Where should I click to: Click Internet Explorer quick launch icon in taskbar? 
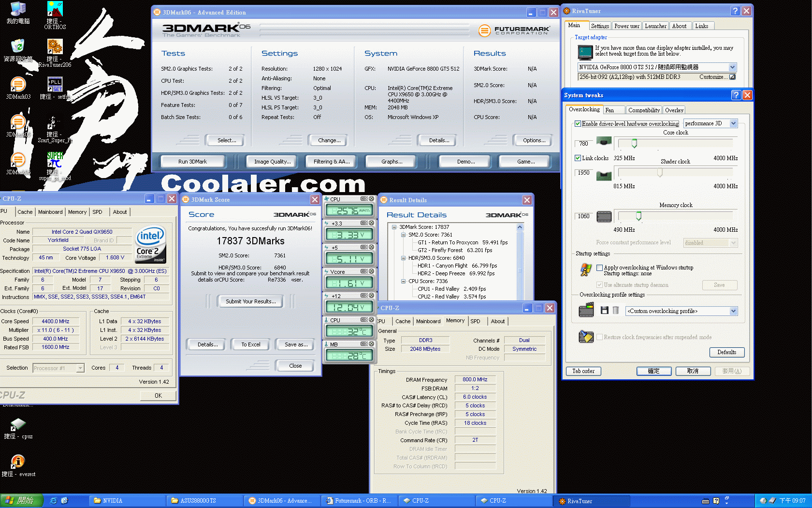(x=53, y=501)
